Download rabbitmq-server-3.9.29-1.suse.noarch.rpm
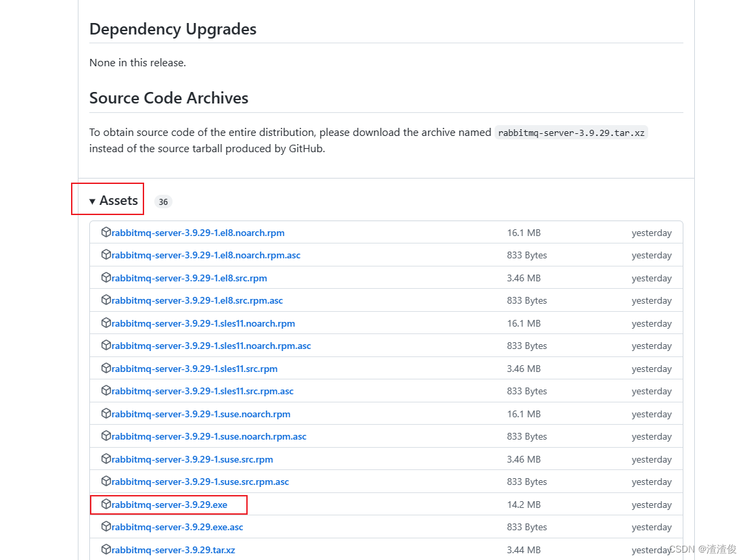This screenshot has width=747, height=560. click(x=201, y=414)
